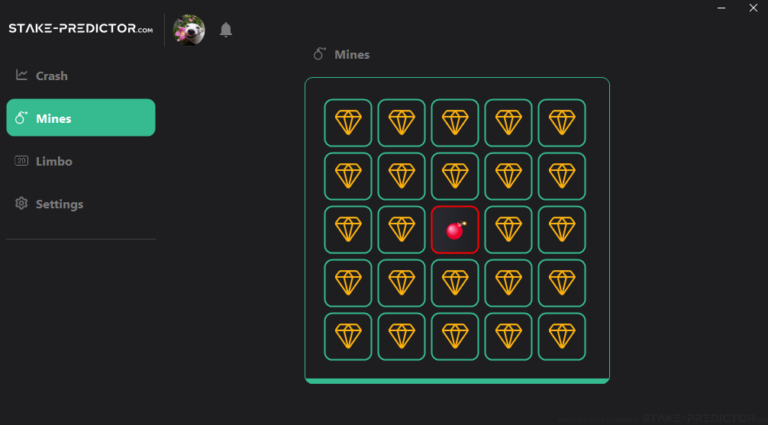This screenshot has width=768, height=425.
Task: Click the Stake-Predictor.com logo
Action: click(81, 28)
